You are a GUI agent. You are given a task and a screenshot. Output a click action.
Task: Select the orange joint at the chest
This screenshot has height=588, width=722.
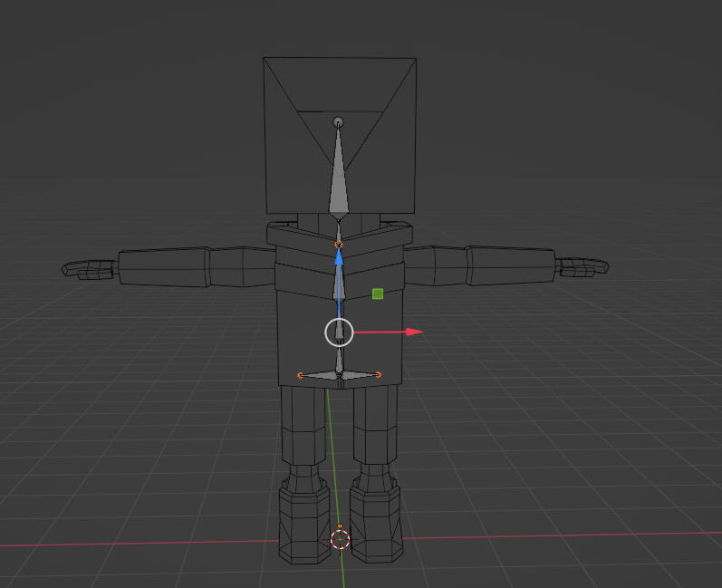pos(339,245)
